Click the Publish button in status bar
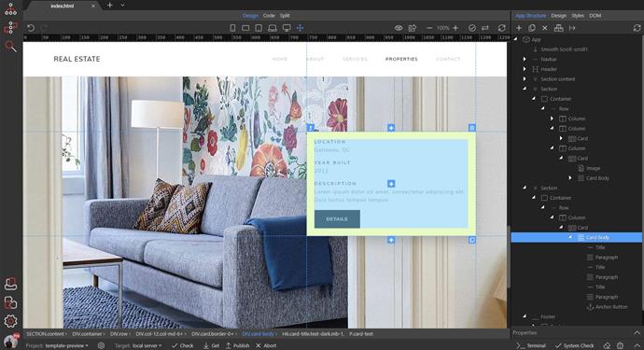 pos(237,345)
